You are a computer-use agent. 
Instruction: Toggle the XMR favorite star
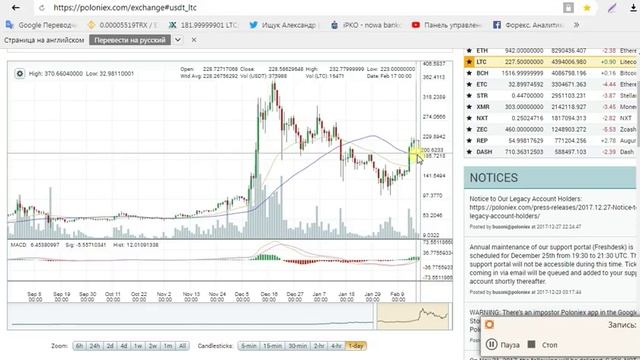click(x=469, y=107)
